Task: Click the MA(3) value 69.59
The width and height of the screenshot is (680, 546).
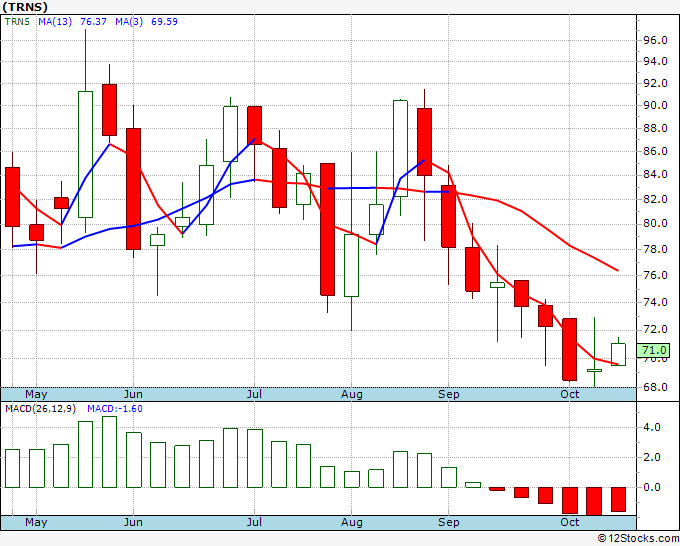Action: coord(164,22)
